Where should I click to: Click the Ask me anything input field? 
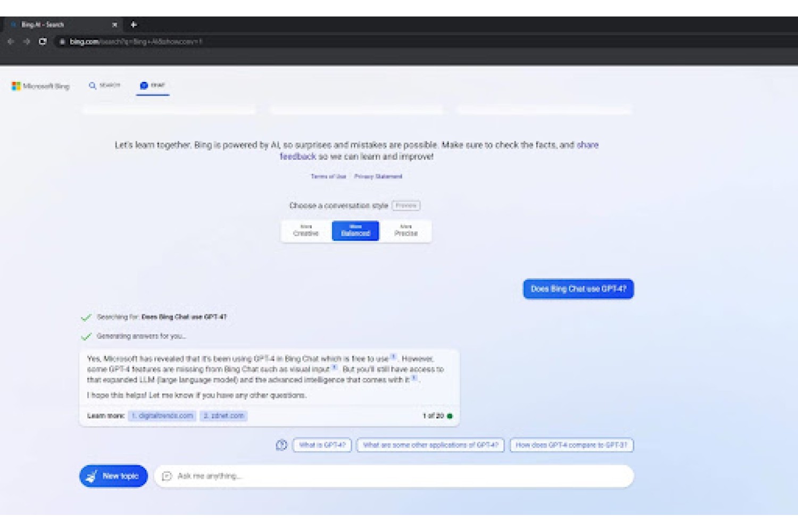[394, 476]
